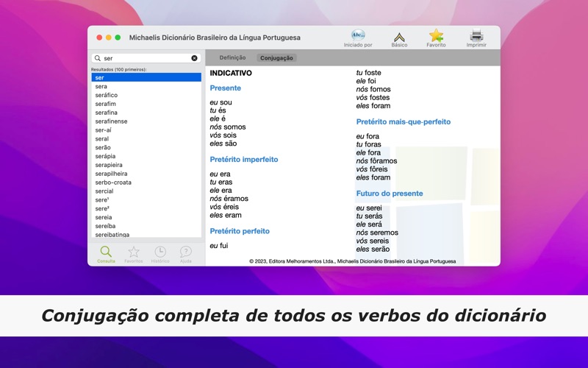588x368 pixels.
Task: Click the conjugation line eles serão
Action: 373,250
